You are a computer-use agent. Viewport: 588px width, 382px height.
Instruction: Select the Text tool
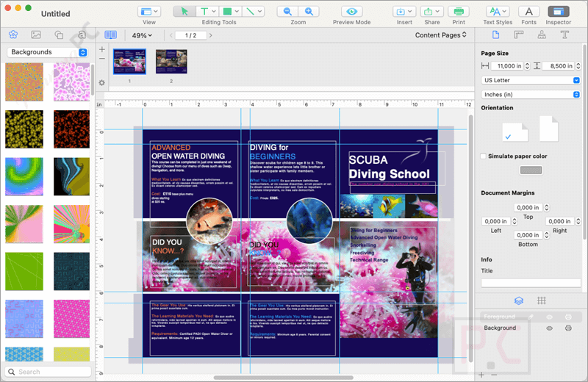(x=207, y=11)
